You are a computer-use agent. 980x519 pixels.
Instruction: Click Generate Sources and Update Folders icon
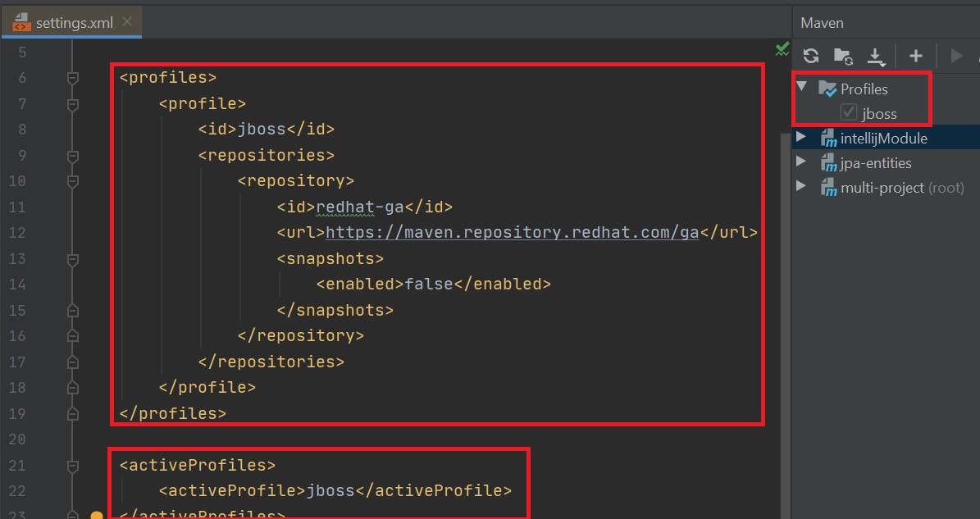[x=843, y=56]
